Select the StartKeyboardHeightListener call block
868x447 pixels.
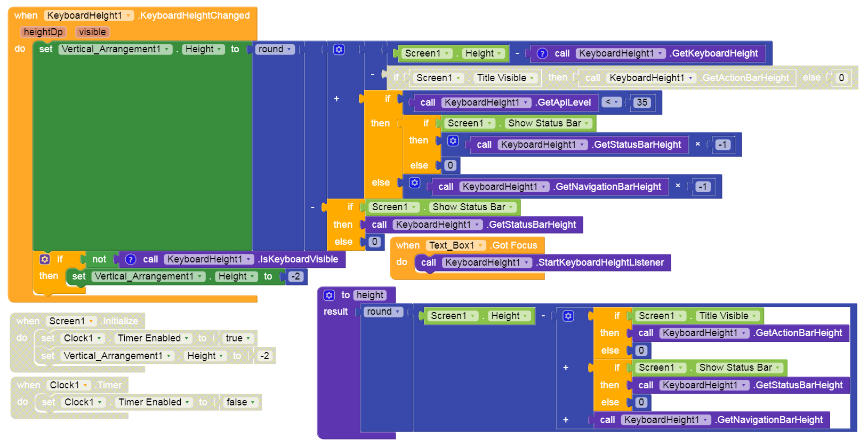coord(600,262)
